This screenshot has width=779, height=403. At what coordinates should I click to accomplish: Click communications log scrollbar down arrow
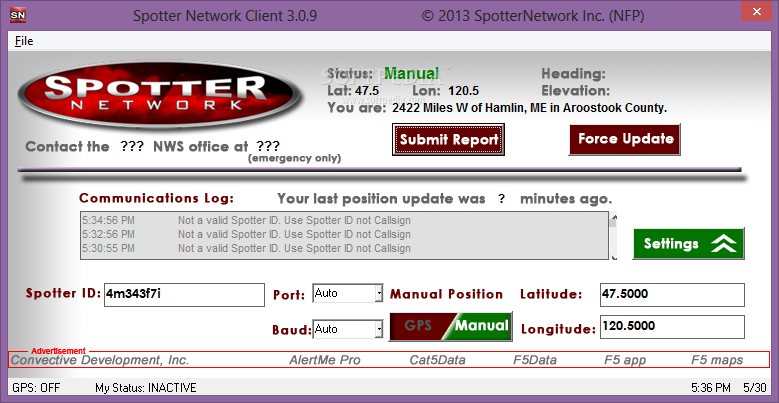pyautogui.click(x=615, y=256)
